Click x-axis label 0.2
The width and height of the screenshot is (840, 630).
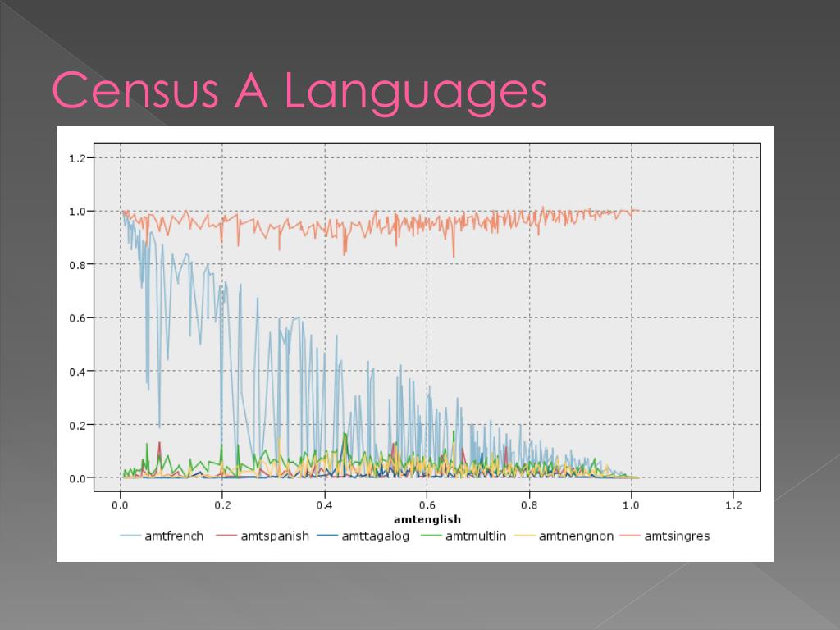(x=222, y=505)
